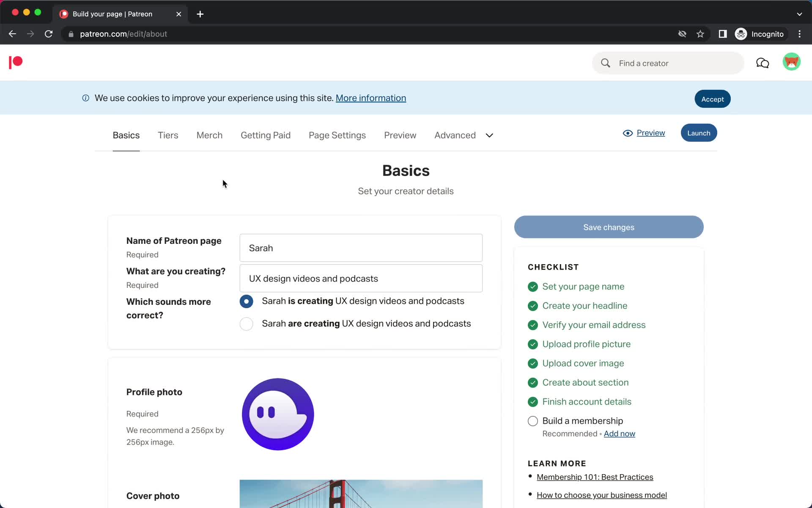Viewport: 812px width, 508px height.
Task: Click the eye icon beside Preview link
Action: [x=628, y=133]
